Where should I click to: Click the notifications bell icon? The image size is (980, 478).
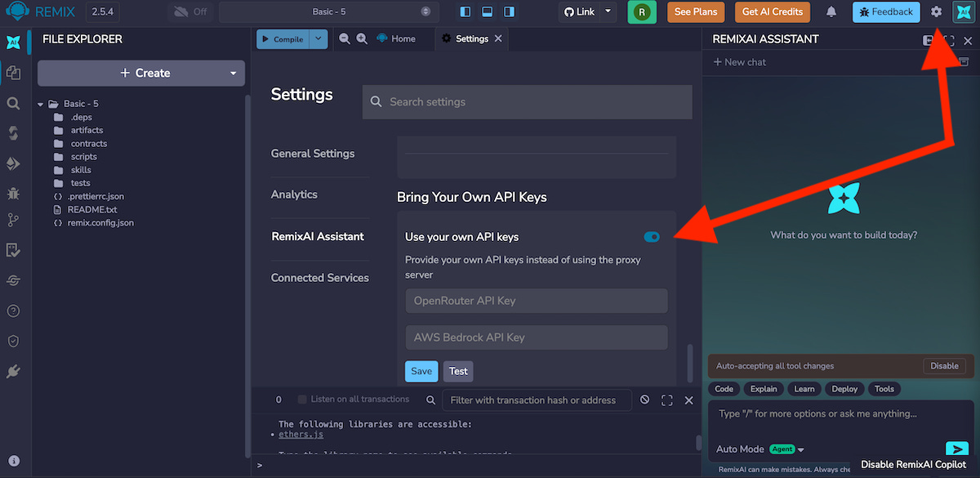point(831,12)
